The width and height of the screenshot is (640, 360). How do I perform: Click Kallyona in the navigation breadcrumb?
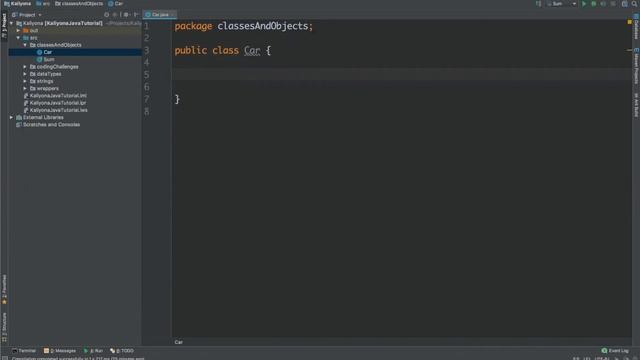(x=18, y=4)
